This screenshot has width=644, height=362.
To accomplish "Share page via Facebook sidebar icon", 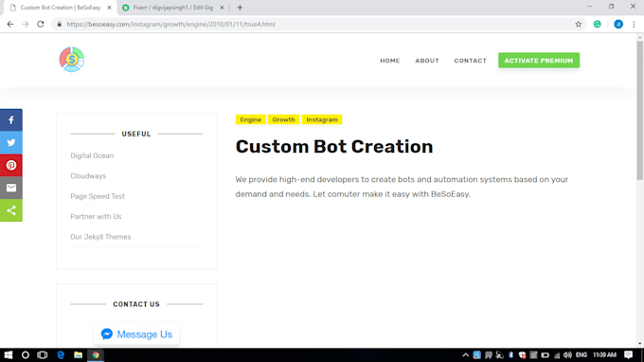I will click(x=11, y=120).
